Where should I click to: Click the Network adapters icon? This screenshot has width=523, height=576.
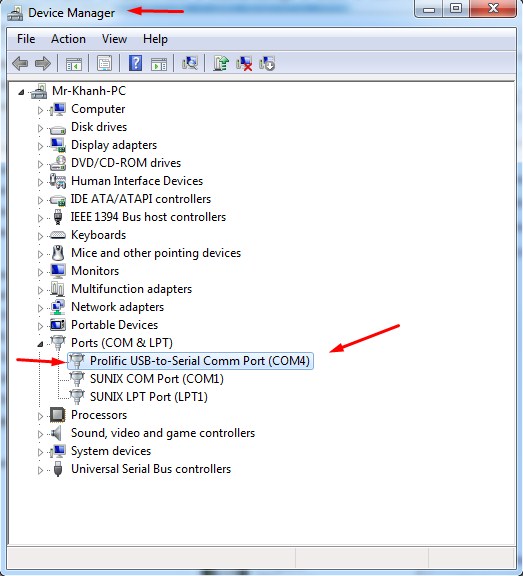(x=58, y=307)
